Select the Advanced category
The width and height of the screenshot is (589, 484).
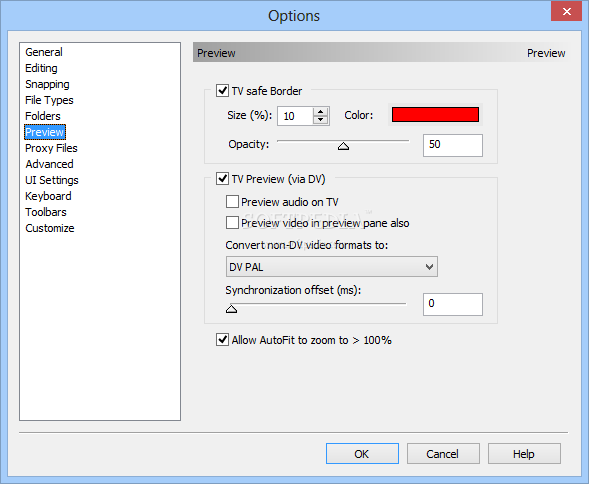(49, 164)
